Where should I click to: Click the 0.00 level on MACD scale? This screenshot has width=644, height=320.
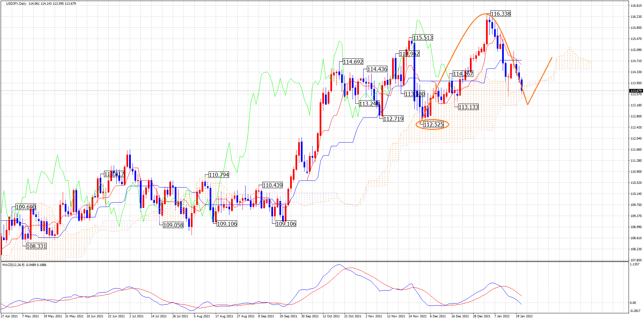tap(633, 303)
